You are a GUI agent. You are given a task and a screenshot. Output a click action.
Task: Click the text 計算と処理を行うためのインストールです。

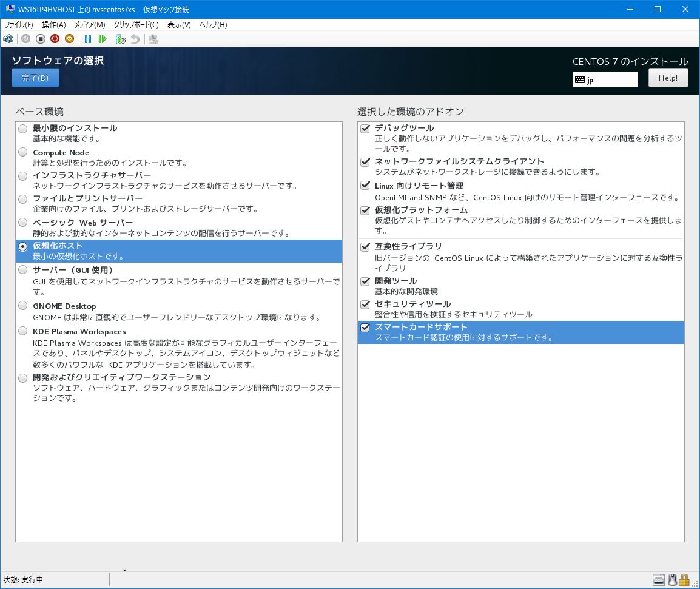pos(110,163)
